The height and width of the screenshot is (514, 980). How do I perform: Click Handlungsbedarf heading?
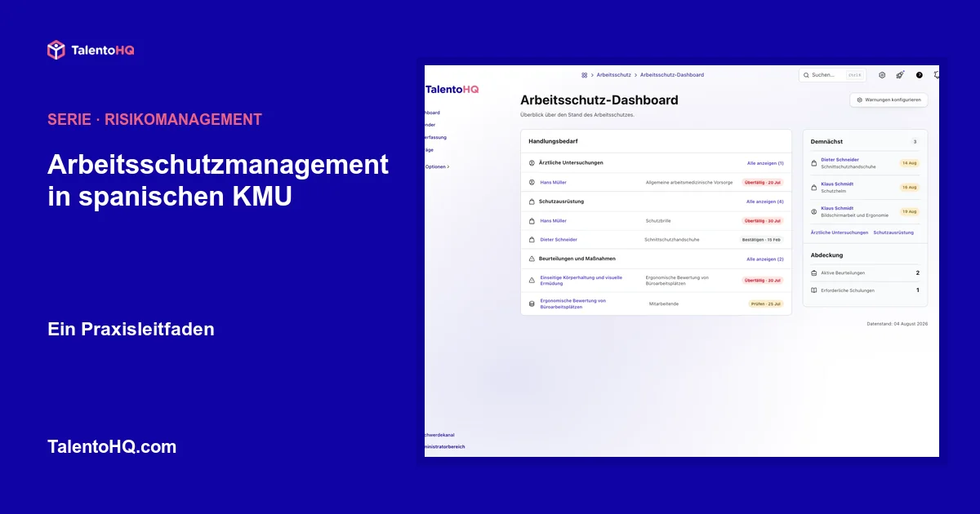coord(553,142)
